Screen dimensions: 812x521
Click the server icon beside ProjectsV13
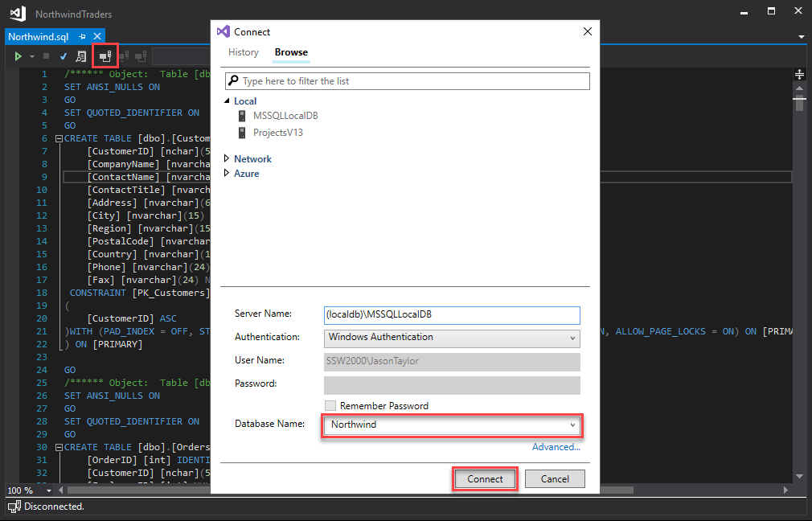tap(242, 133)
